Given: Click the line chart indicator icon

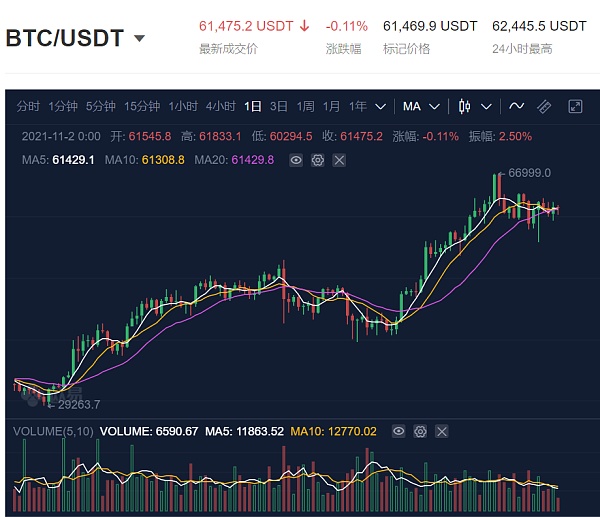Looking at the screenshot, I should [517, 106].
